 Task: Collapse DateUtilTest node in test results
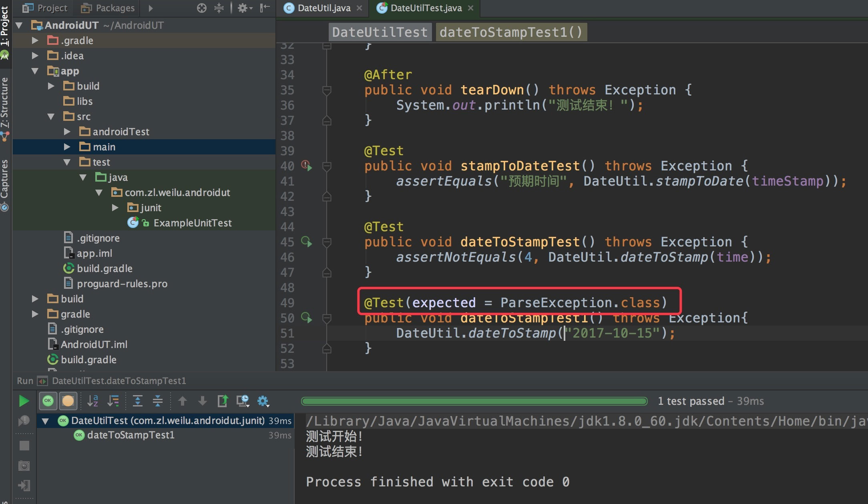point(45,421)
